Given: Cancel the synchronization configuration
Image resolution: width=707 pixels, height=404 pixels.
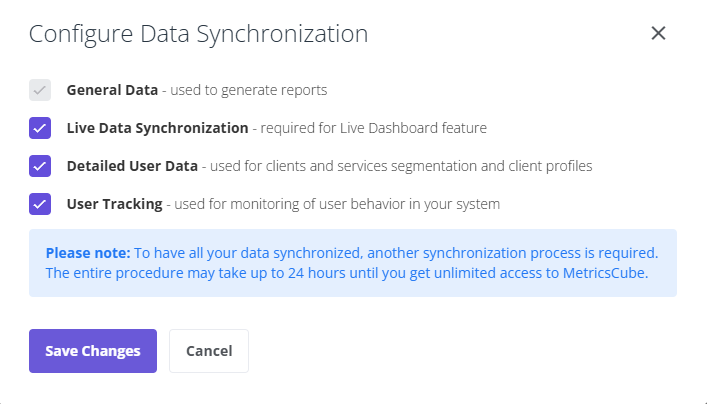Looking at the screenshot, I should 209,351.
